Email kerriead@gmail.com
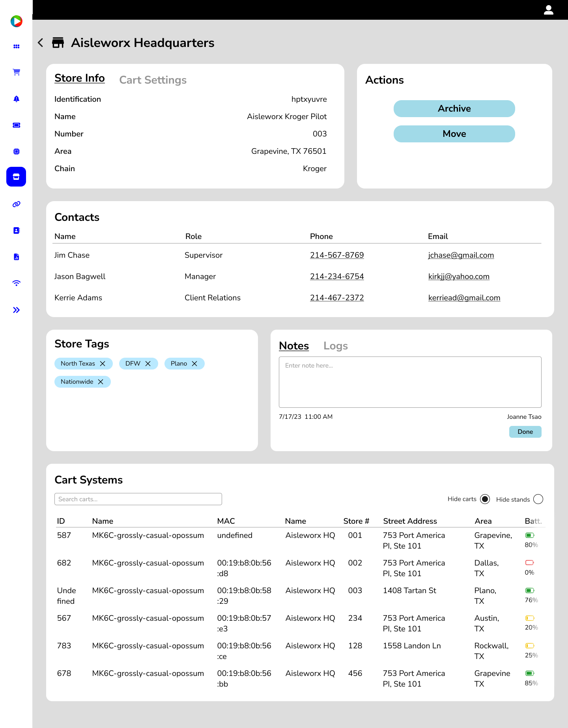Viewport: 568px width, 728px height. [464, 298]
